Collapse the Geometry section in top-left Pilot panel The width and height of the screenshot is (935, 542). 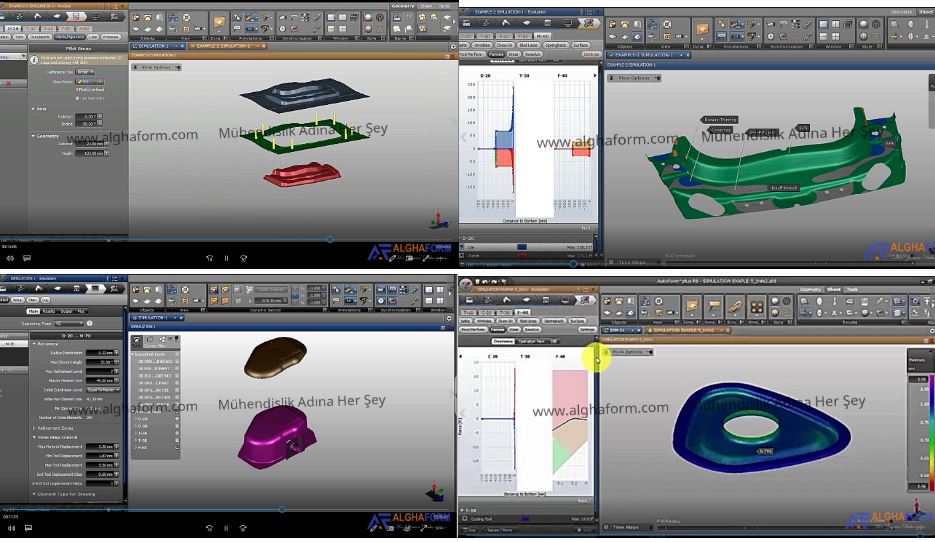point(33,136)
